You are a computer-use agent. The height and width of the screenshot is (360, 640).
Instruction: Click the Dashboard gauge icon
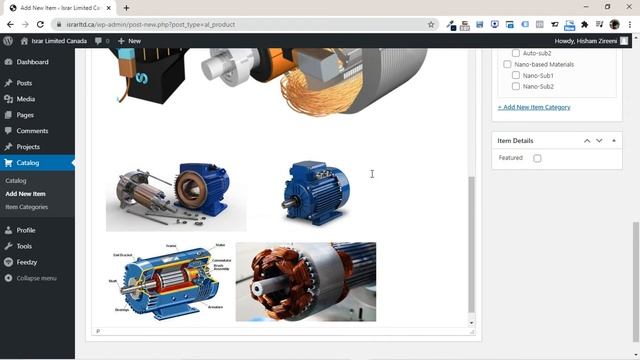click(x=9, y=62)
